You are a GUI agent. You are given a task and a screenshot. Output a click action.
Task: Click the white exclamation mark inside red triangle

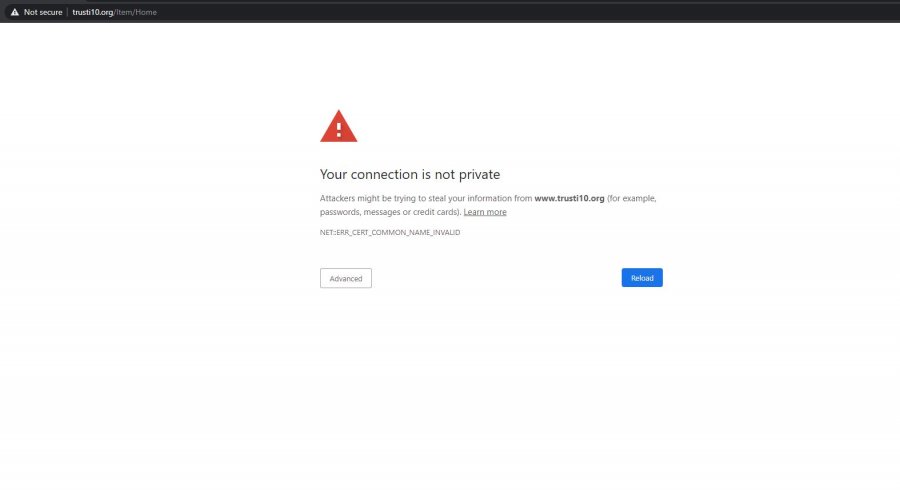coord(338,130)
